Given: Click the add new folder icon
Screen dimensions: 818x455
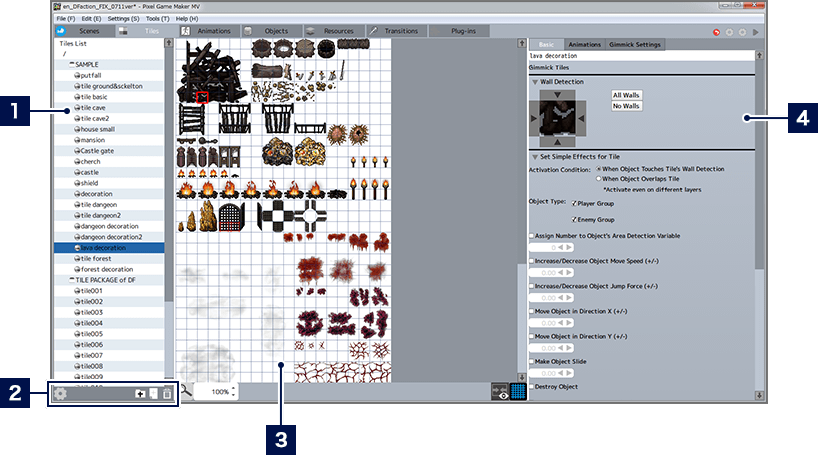Looking at the screenshot, I should [140, 394].
